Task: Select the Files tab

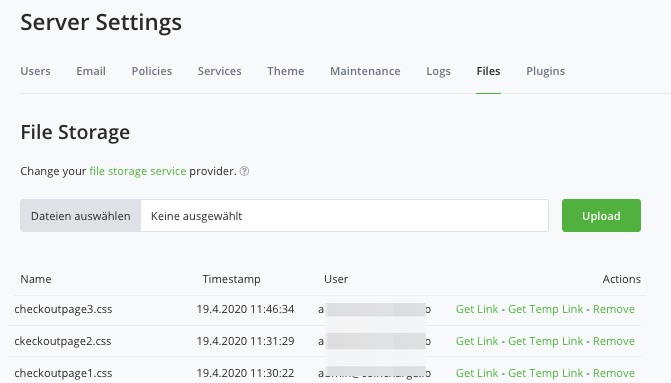Action: [x=488, y=71]
